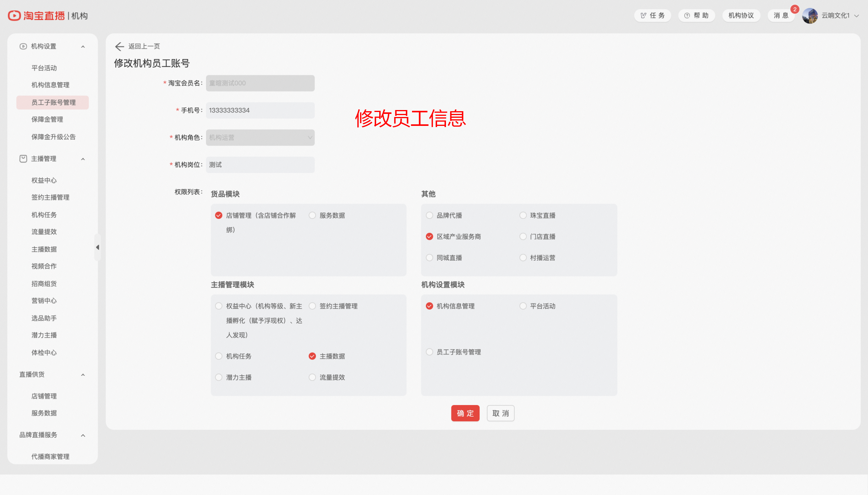
Task: Open the 任务 button in header
Action: click(x=652, y=15)
